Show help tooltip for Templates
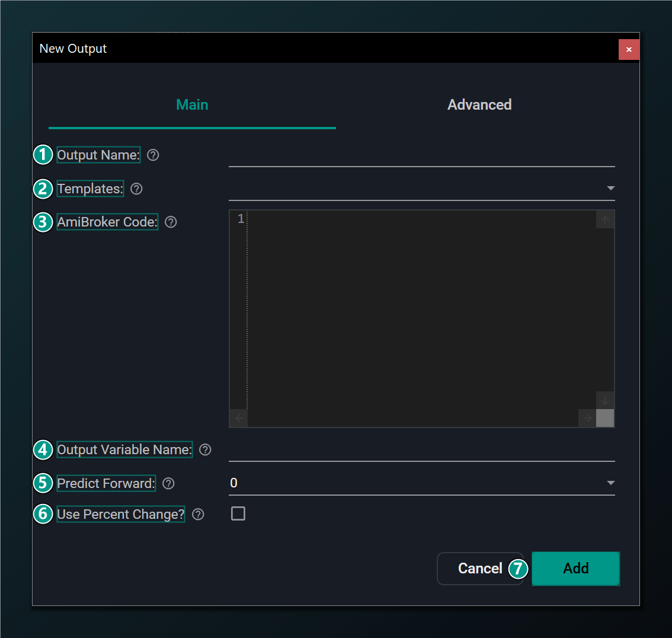Screen dimensions: 672x638 tap(136, 189)
